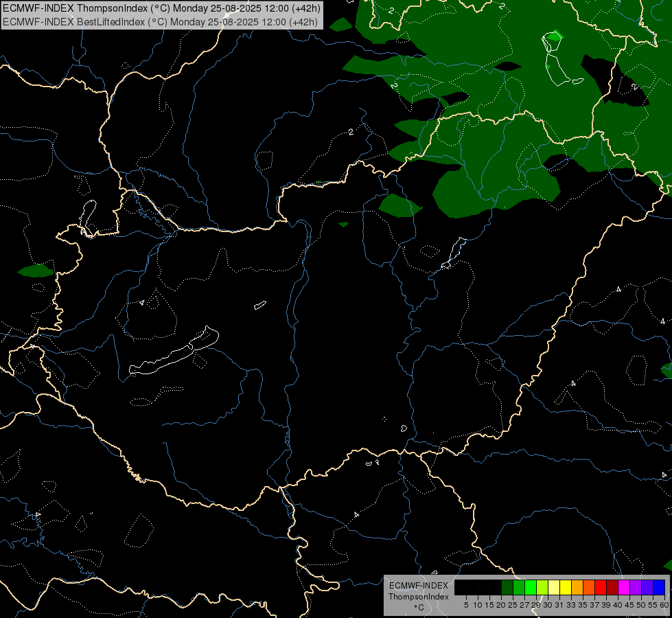Viewport: 672px width, 618px height.
Task: Click the BestLiftedIndex title line
Action: click(161, 22)
